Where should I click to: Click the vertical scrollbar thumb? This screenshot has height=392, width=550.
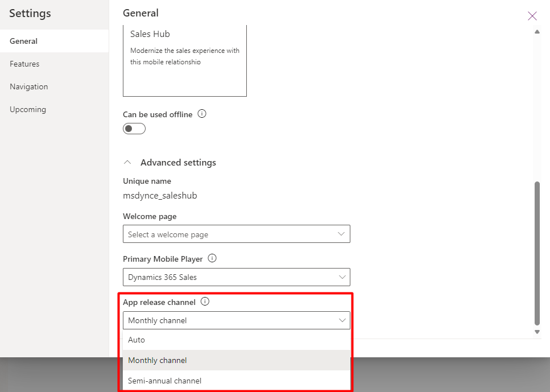click(x=537, y=253)
